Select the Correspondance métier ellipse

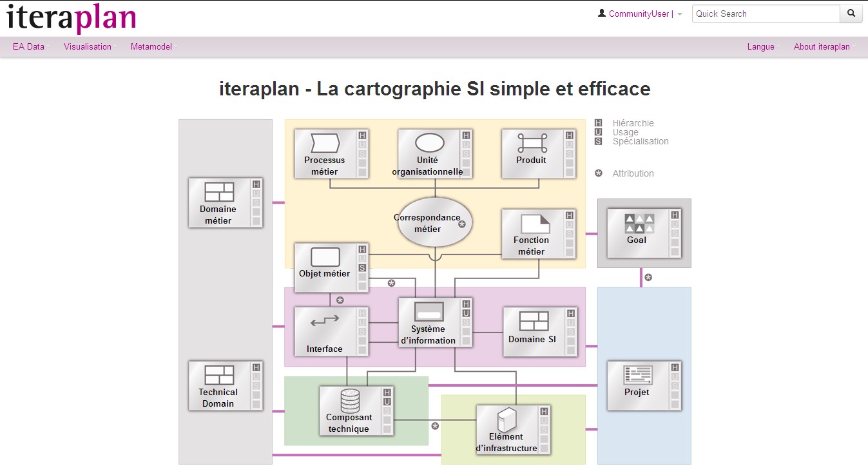click(435, 223)
